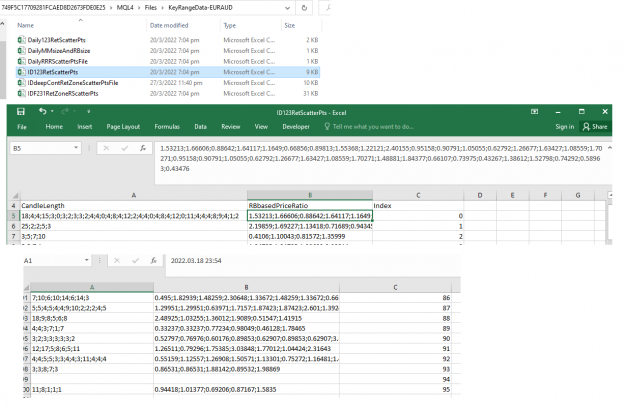Viewport: 625px width, 408px height.
Task: Select column B header in upper sheet
Action: pyautogui.click(x=310, y=195)
